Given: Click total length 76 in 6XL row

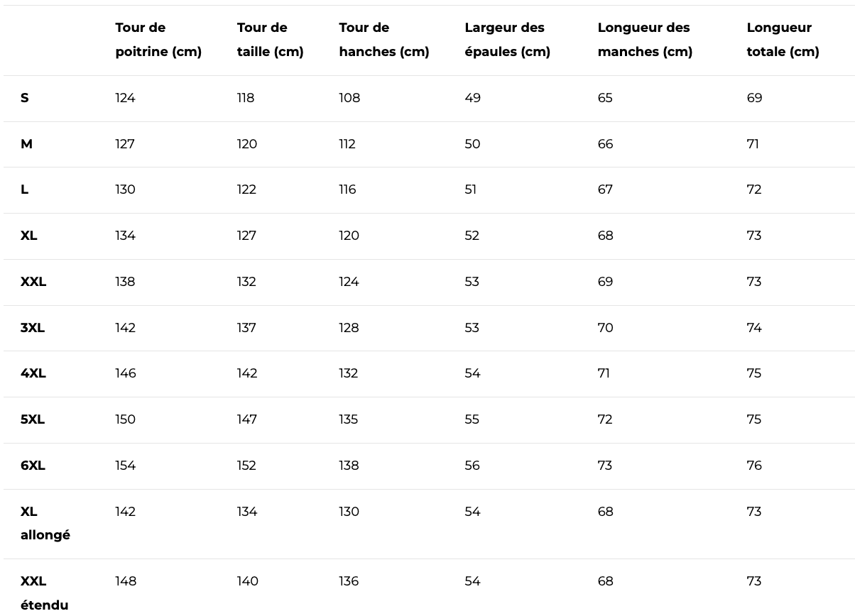Looking at the screenshot, I should pos(754,466).
